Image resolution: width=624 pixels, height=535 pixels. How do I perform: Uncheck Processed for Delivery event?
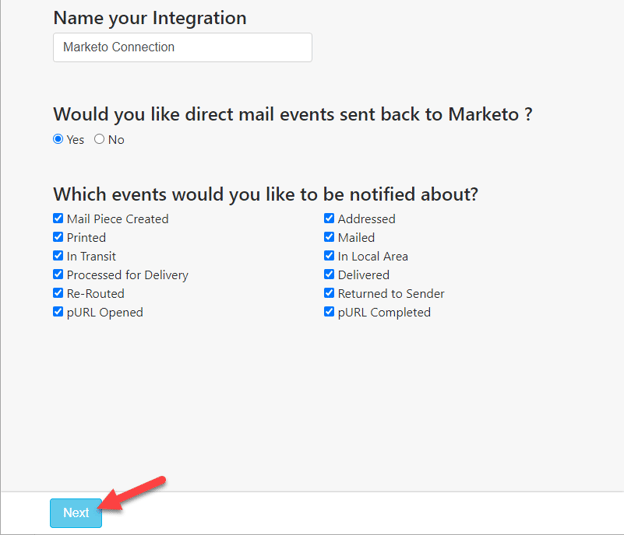pos(58,274)
